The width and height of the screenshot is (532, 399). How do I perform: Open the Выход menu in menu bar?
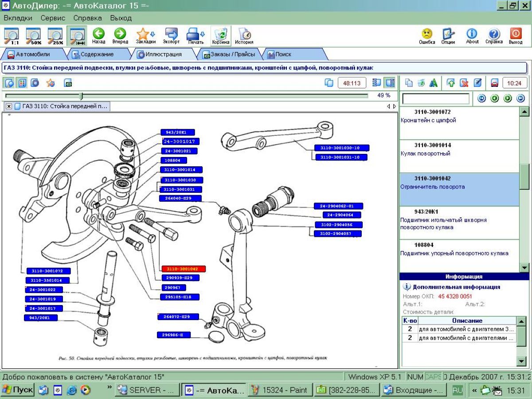[121, 18]
